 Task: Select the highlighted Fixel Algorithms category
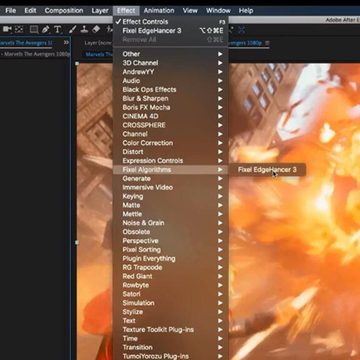pos(170,170)
